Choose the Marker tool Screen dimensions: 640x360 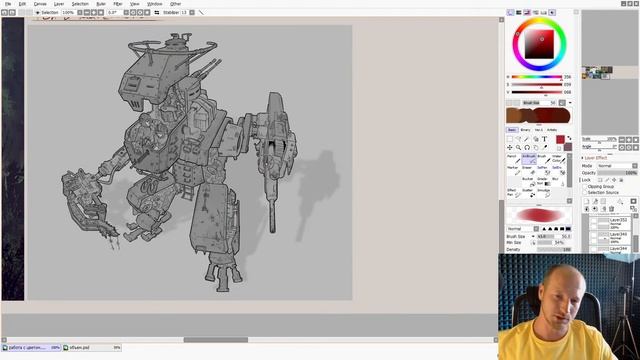(x=513, y=170)
